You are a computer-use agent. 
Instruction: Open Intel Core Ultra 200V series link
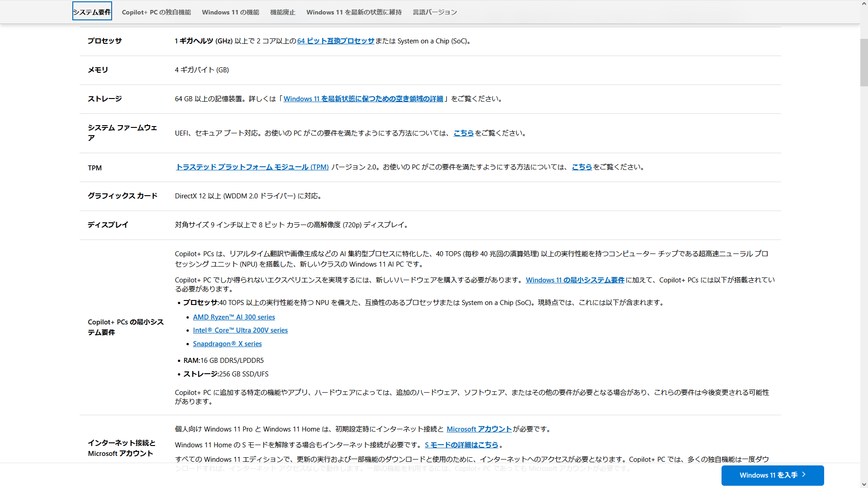click(240, 330)
